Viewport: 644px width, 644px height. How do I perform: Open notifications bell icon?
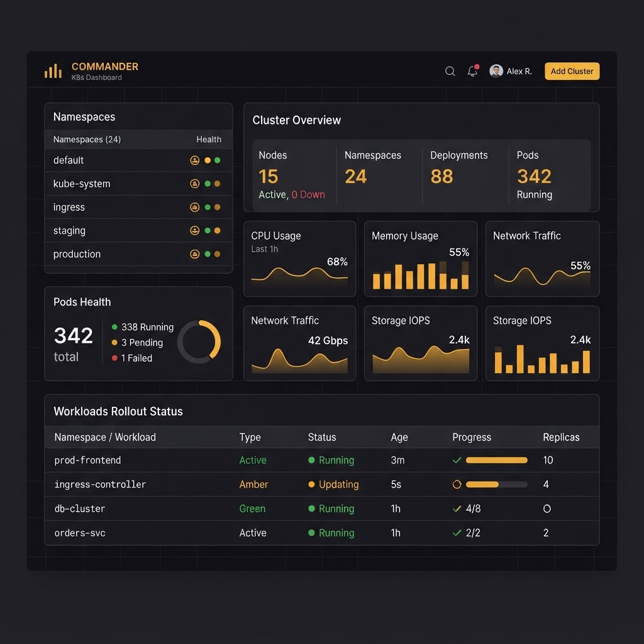tap(473, 71)
